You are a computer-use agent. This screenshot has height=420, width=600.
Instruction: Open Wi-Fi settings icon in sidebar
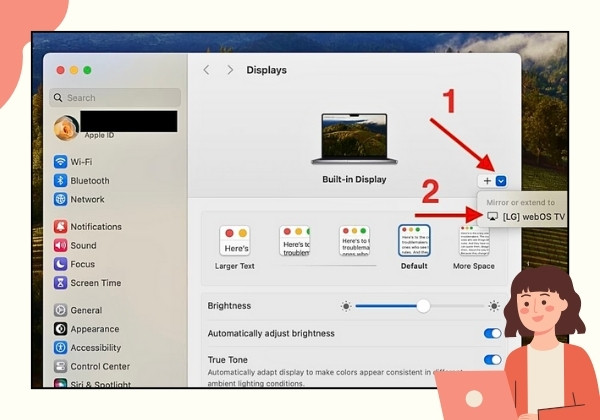[x=60, y=161]
